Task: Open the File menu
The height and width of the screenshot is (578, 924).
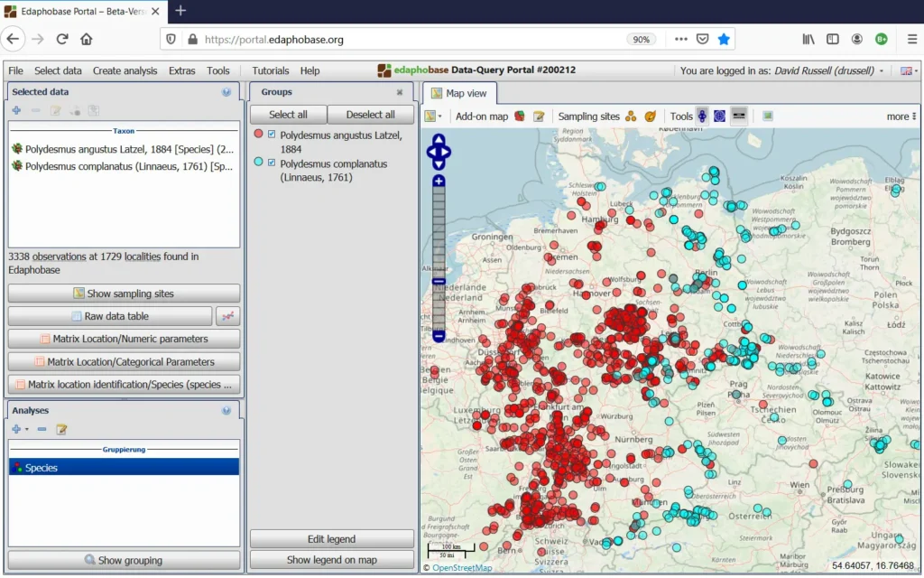Action: click(x=16, y=70)
